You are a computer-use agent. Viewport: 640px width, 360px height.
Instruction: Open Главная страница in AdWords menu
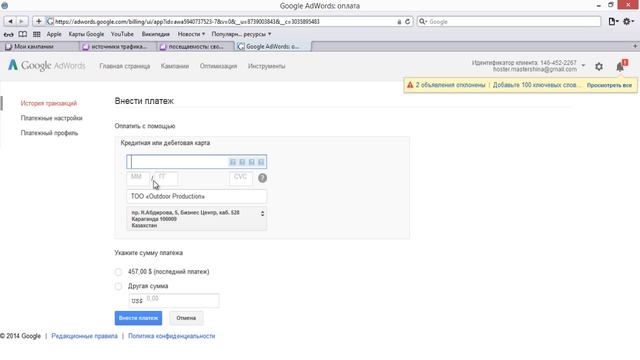124,66
